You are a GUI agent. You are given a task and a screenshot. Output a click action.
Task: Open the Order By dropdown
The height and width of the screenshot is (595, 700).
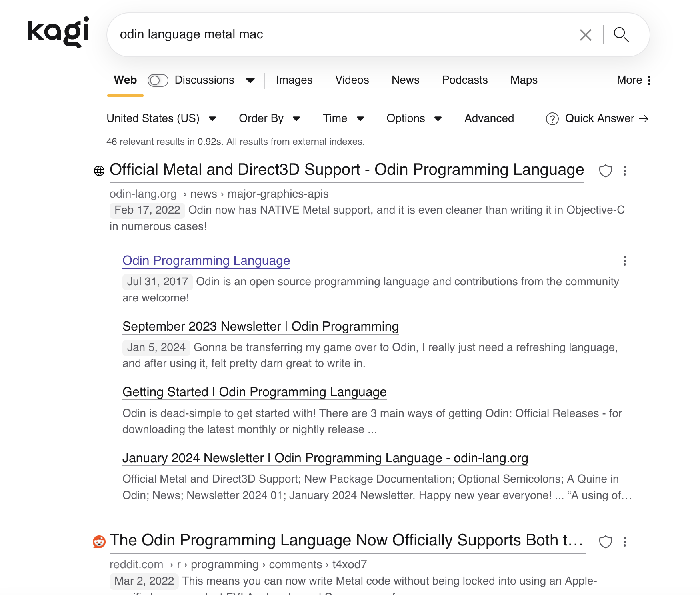[269, 118]
